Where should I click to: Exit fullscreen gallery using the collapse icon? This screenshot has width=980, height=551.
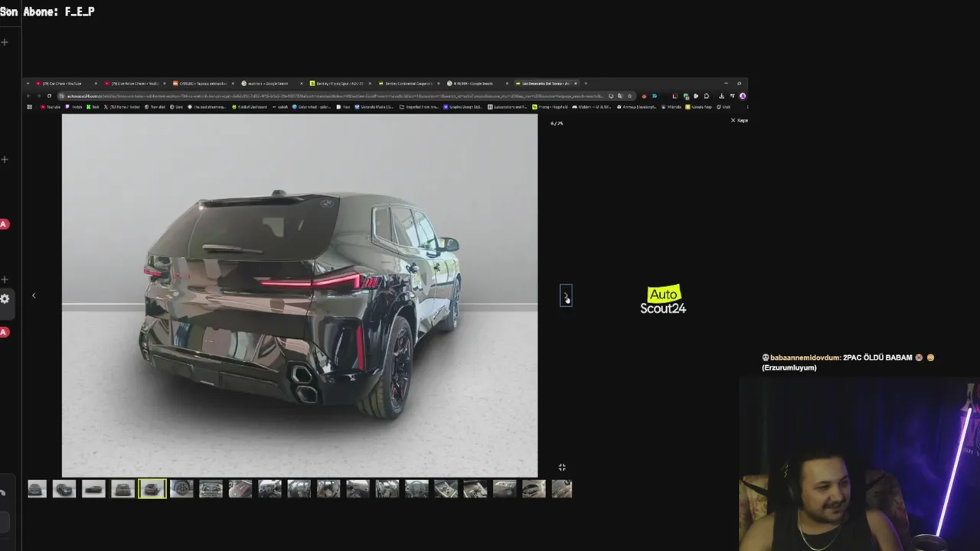(x=562, y=467)
